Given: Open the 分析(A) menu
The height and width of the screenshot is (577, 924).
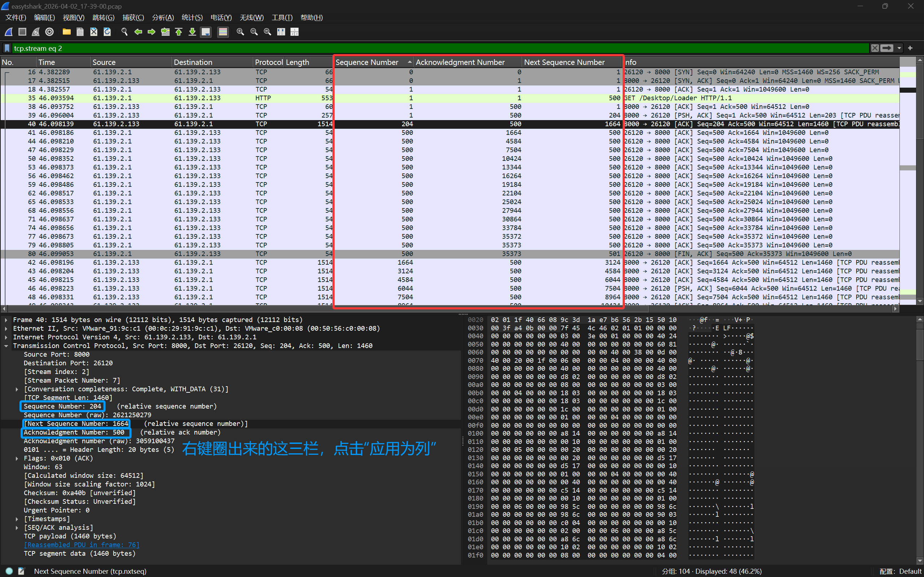Looking at the screenshot, I should coord(163,18).
